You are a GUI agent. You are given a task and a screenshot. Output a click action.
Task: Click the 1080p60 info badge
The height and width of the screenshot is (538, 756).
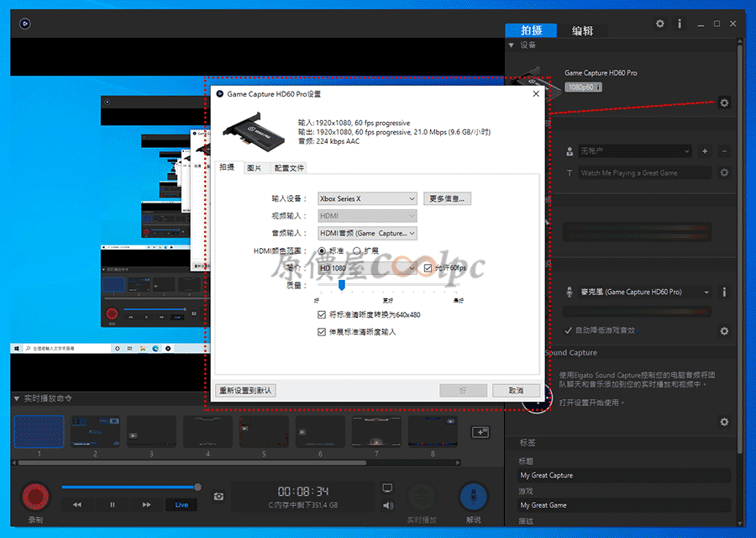point(584,87)
